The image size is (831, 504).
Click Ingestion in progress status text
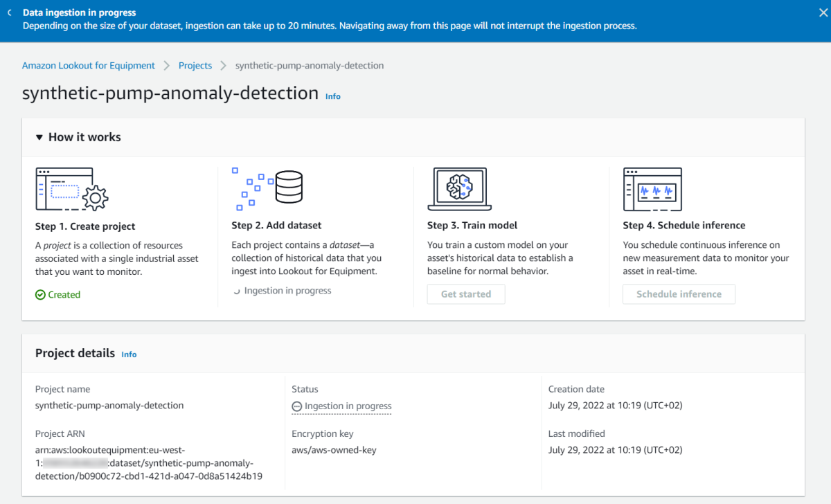click(348, 406)
